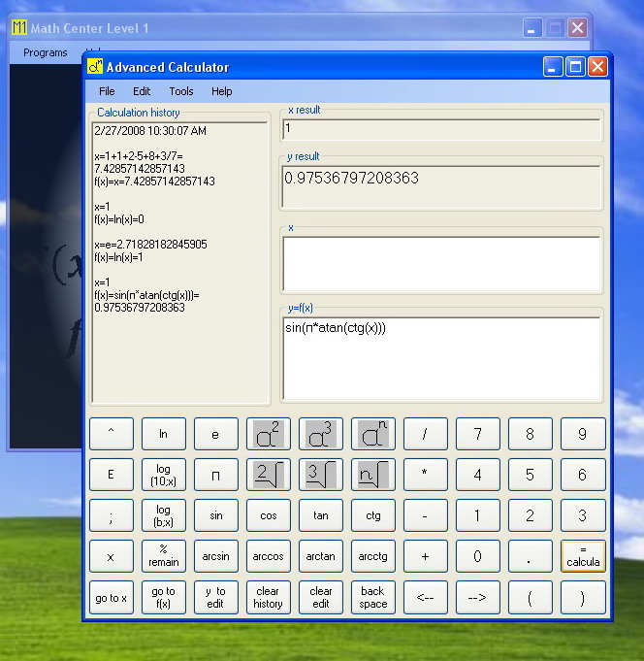Viewport: 644px width, 661px height.
Task: Insert the tan function
Action: coord(320,515)
